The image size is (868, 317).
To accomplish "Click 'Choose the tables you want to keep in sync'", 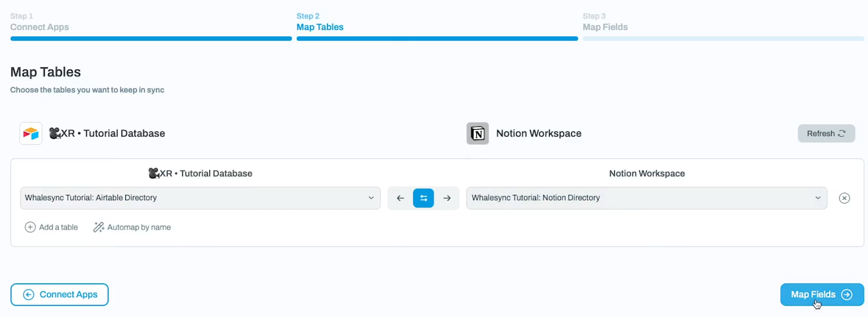I will [87, 90].
